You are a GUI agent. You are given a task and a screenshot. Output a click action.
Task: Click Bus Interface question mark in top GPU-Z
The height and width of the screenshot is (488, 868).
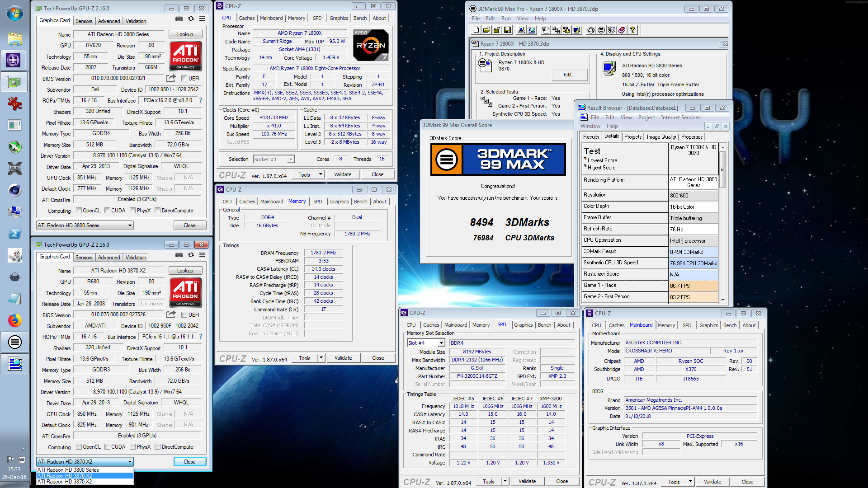click(x=201, y=100)
